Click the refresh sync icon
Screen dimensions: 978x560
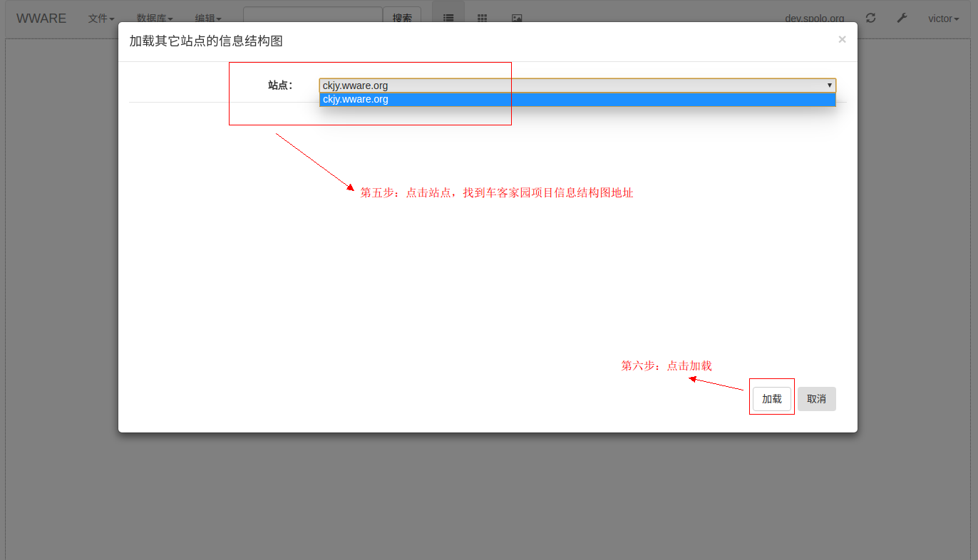(870, 18)
